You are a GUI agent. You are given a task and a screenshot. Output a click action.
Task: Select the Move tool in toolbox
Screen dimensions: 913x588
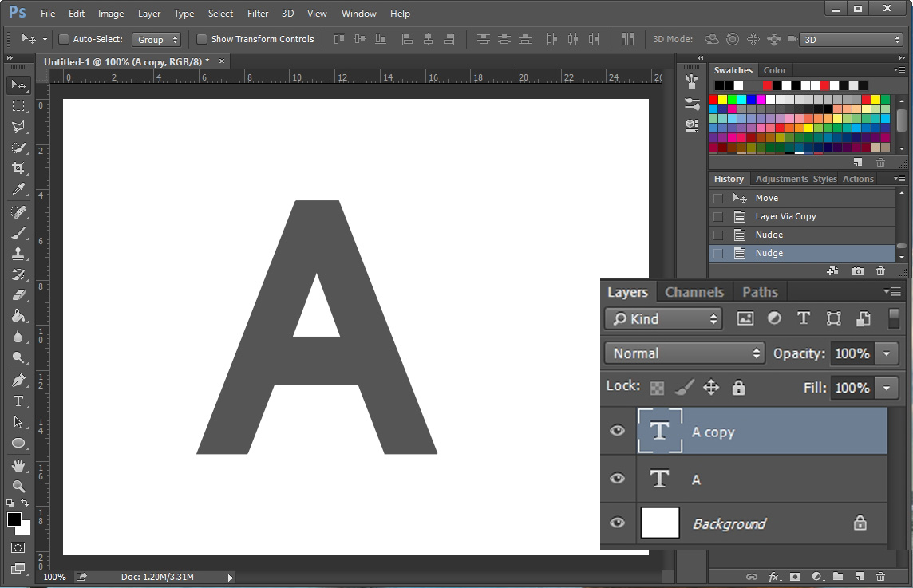pos(18,85)
